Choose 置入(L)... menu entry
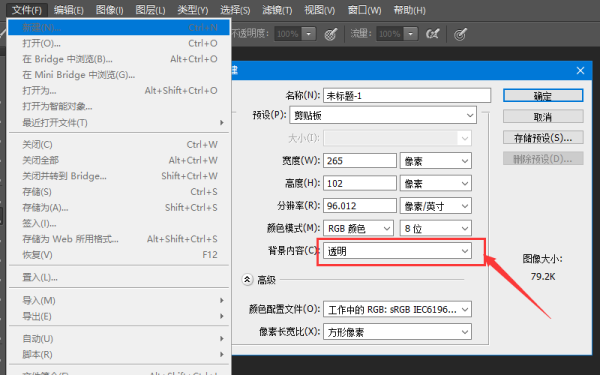 pos(119,277)
